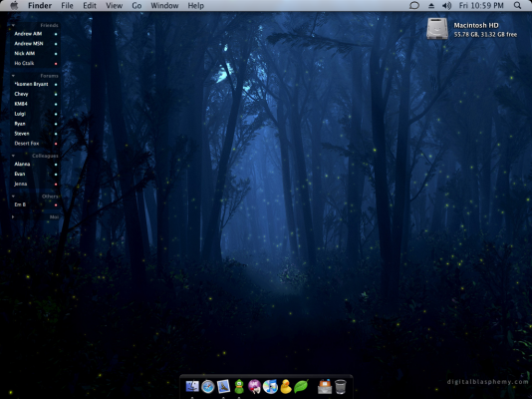
Task: Click the eject icon in menu bar
Action: (431, 5)
